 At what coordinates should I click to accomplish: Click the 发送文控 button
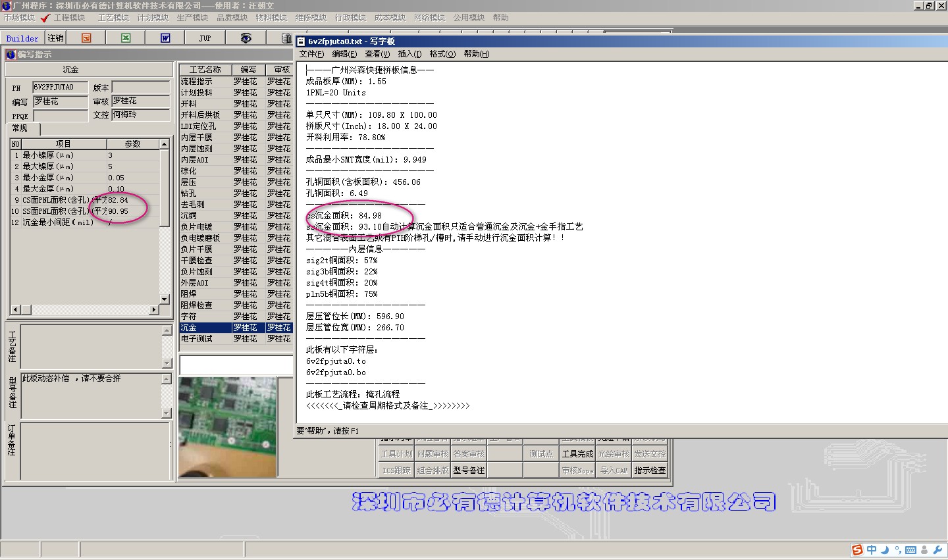(650, 453)
